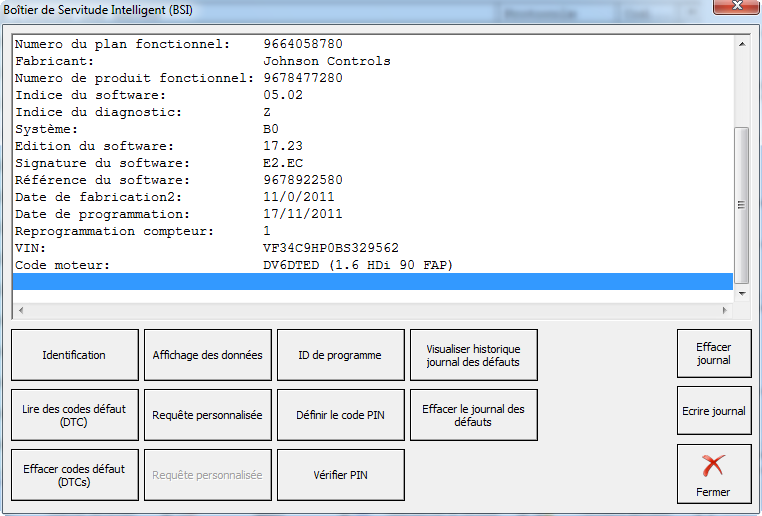Select 'Date de programmation:' 17/11/2011 row
Image resolution: width=762 pixels, height=516 pixels.
point(373,214)
